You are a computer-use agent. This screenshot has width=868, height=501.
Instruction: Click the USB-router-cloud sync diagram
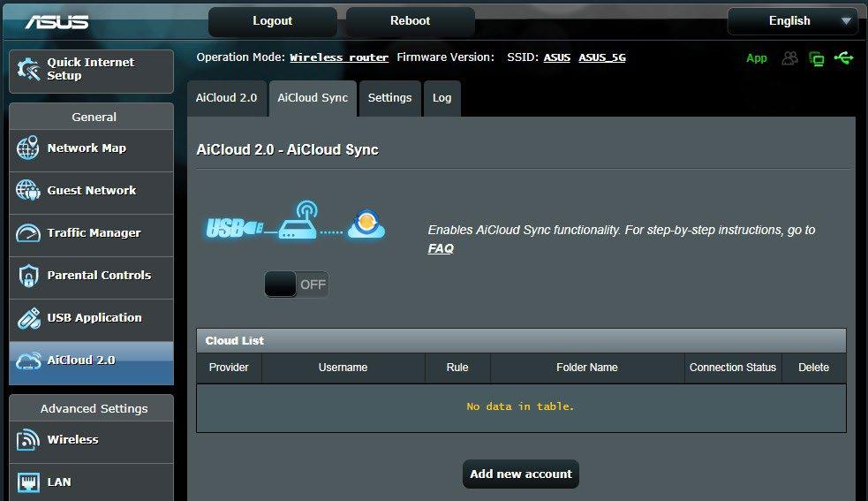tap(296, 221)
